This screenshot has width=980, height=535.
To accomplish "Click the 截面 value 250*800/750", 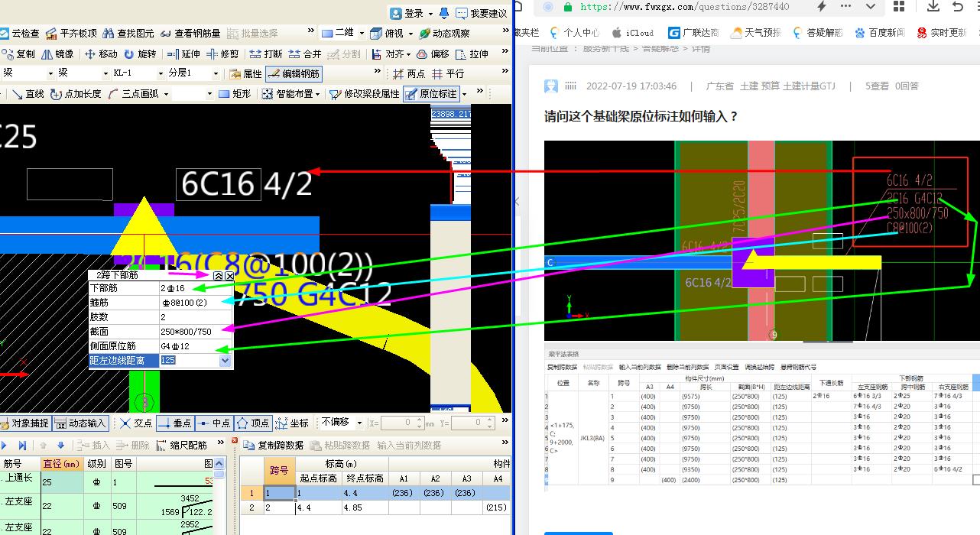I will 196,332.
